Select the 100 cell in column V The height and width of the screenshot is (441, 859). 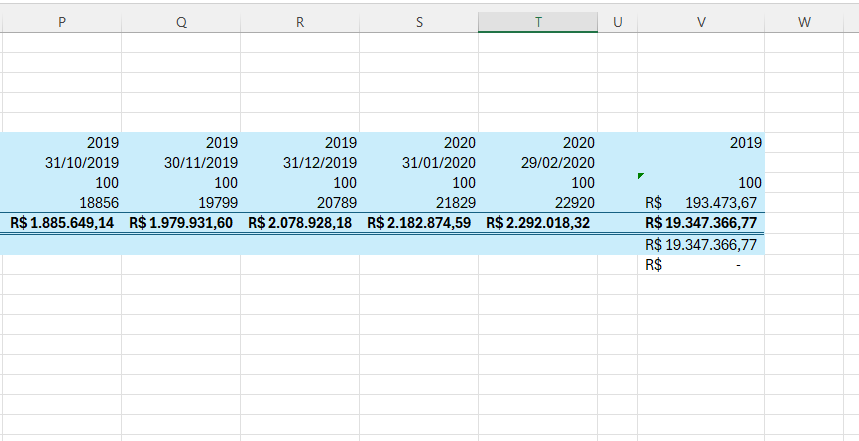pyautogui.click(x=701, y=183)
